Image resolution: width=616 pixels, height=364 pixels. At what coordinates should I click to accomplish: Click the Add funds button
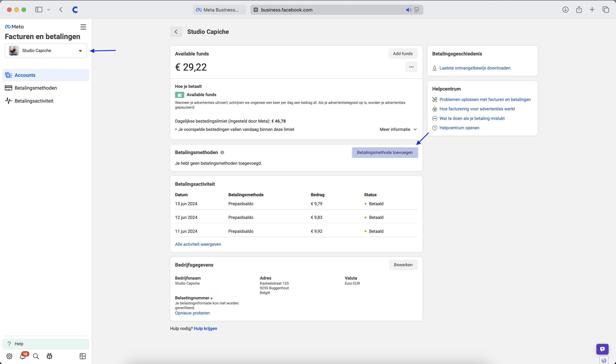(x=403, y=53)
